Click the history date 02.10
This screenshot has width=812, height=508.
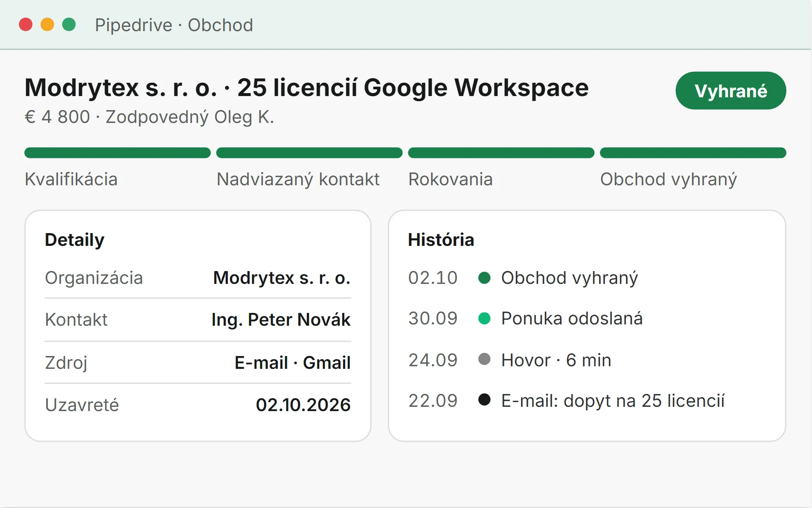click(x=433, y=278)
